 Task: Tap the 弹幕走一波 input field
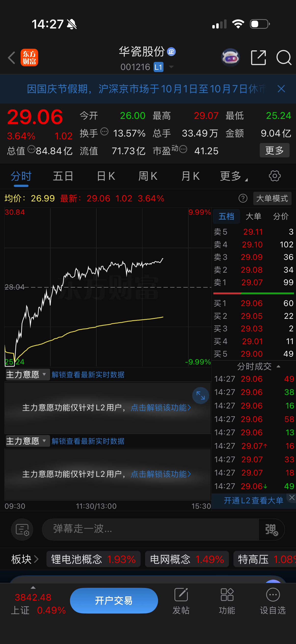coord(150,530)
